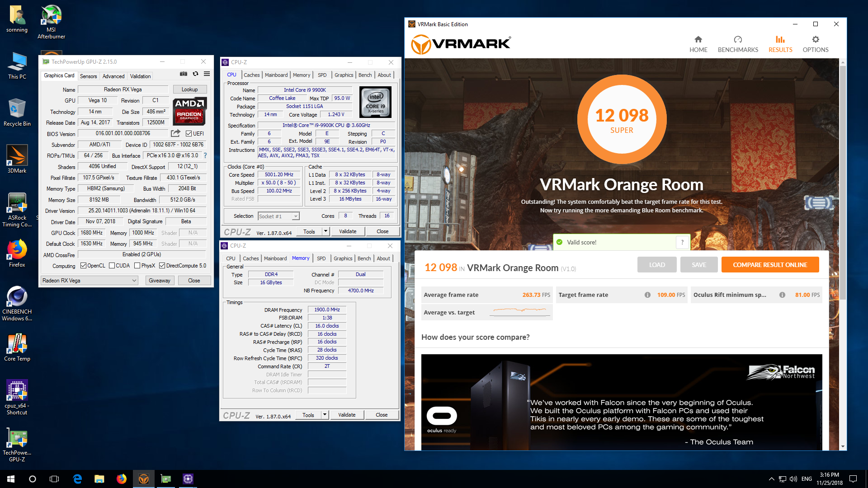This screenshot has width=868, height=488.
Task: Click File Explorer in taskbar
Action: coord(99,479)
